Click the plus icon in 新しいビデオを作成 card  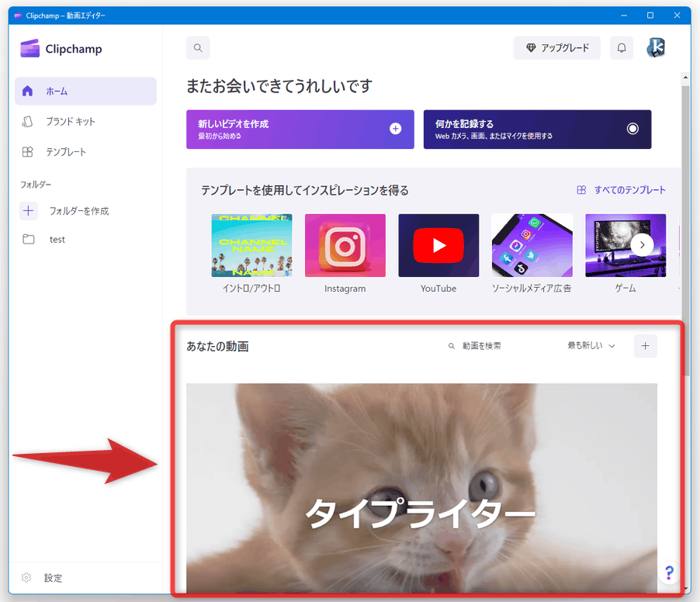(x=396, y=129)
